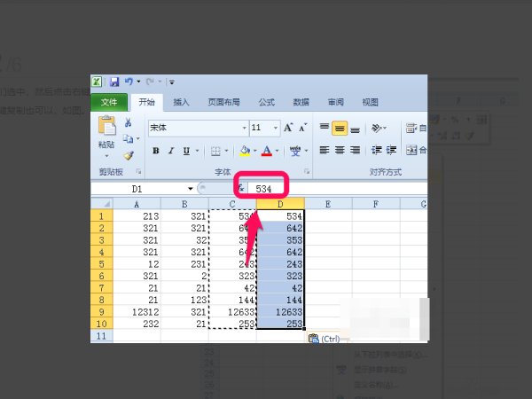The height and width of the screenshot is (399, 532).
Task: Align text left
Action: tap(325, 150)
